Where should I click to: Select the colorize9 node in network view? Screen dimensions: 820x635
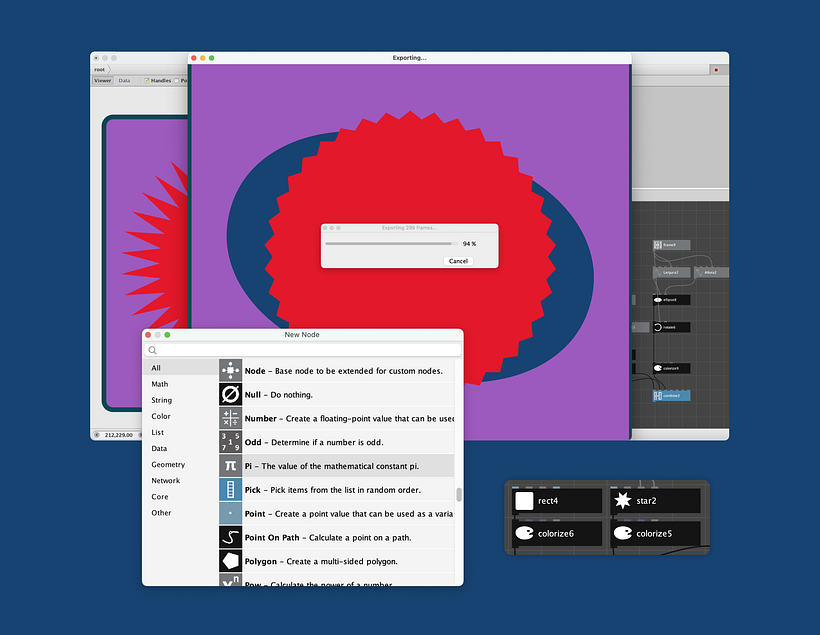pyautogui.click(x=671, y=368)
